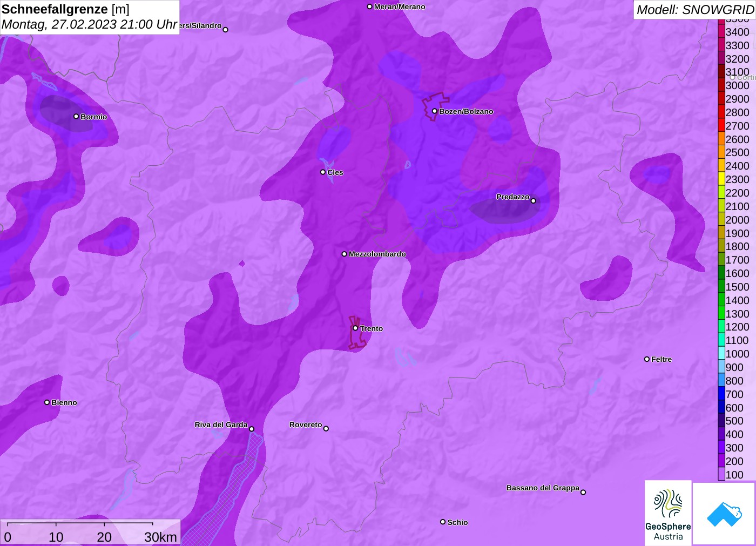Click the Riva del Garda marker

tap(252, 429)
